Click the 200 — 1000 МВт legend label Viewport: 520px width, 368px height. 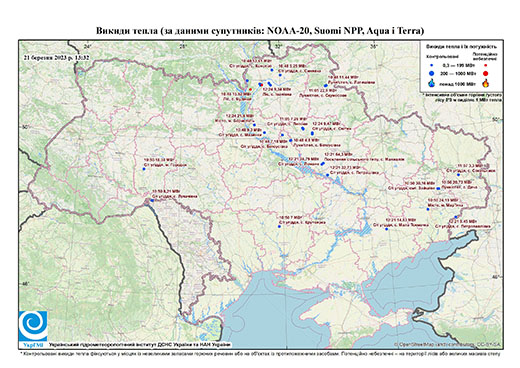pyautogui.click(x=458, y=73)
